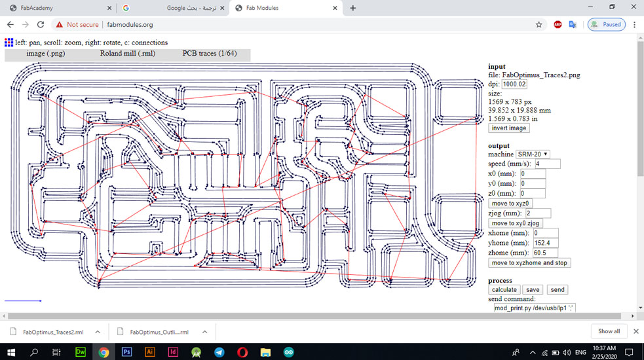Image resolution: width=644 pixels, height=360 pixels.
Task: Open the Chrome three-dot menu
Action: (635, 25)
